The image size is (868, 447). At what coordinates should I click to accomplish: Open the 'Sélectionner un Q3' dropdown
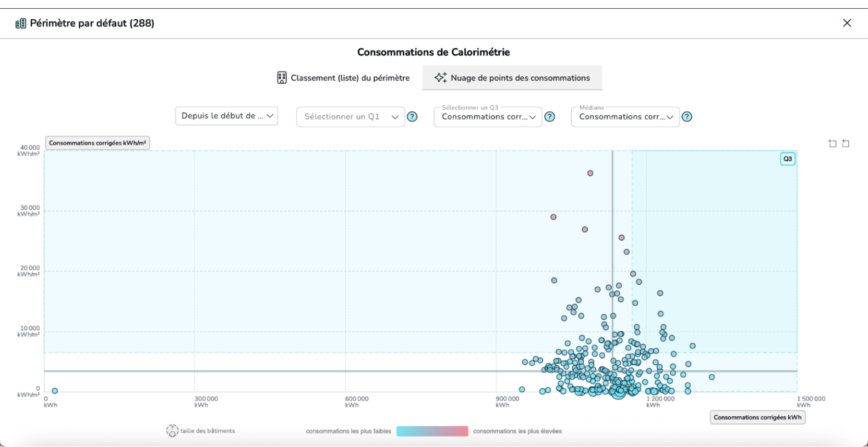pyautogui.click(x=488, y=117)
